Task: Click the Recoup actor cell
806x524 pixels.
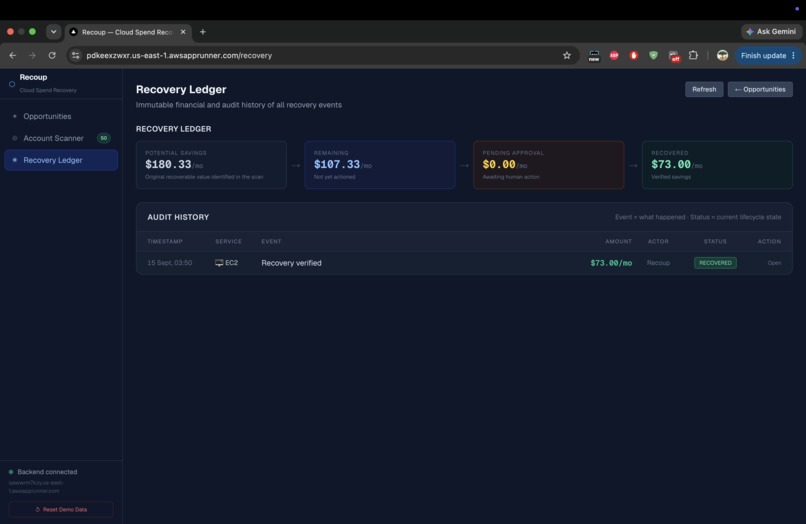Action: 658,263
